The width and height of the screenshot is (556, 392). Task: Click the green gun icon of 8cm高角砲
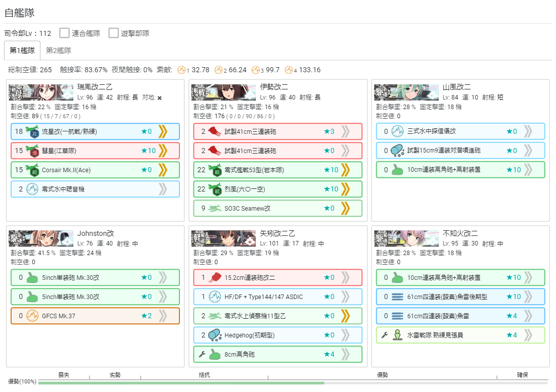click(215, 354)
